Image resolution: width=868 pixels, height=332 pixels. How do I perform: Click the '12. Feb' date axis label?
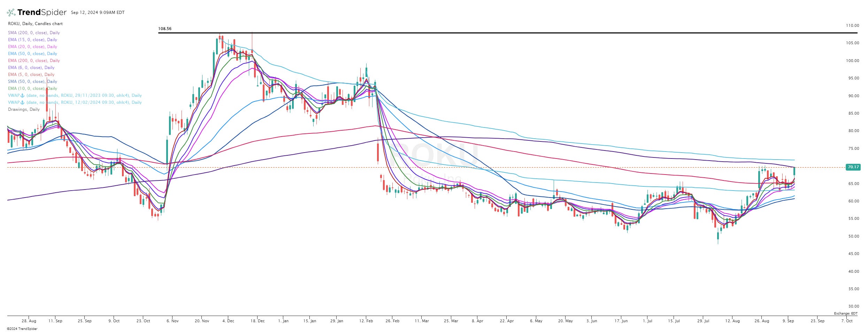point(366,321)
